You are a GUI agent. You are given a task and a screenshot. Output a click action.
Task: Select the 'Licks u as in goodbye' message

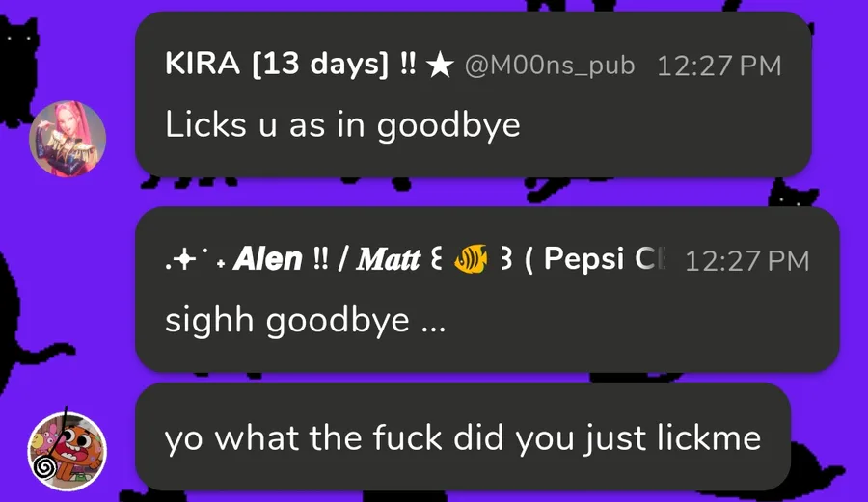(342, 125)
